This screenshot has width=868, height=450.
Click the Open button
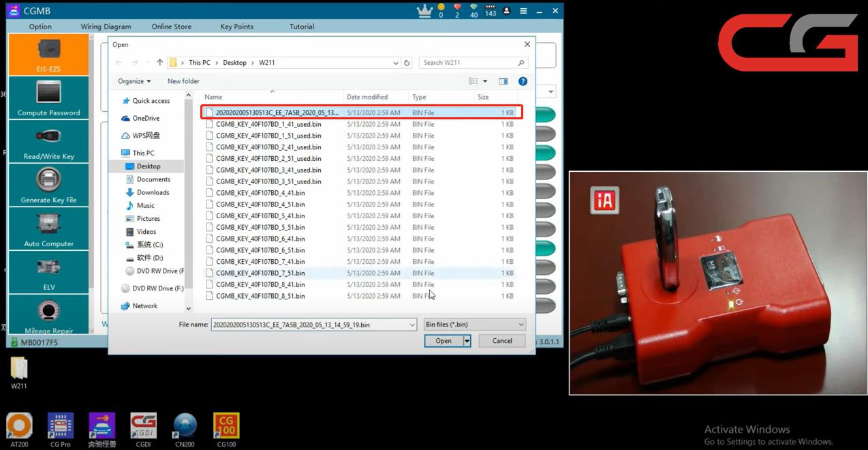pyautogui.click(x=443, y=341)
